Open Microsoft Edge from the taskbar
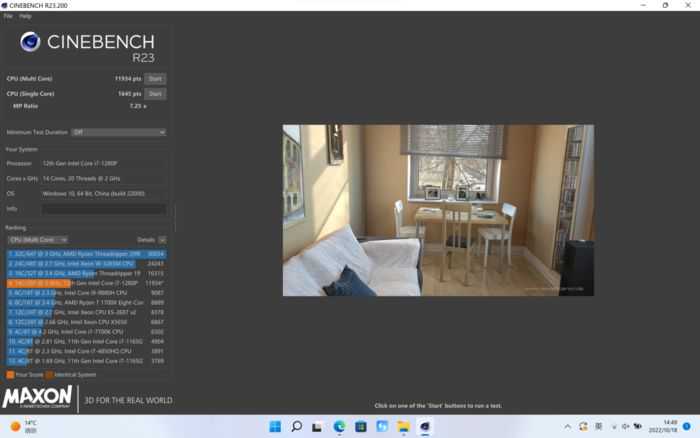This screenshot has height=438, width=700. (x=339, y=427)
